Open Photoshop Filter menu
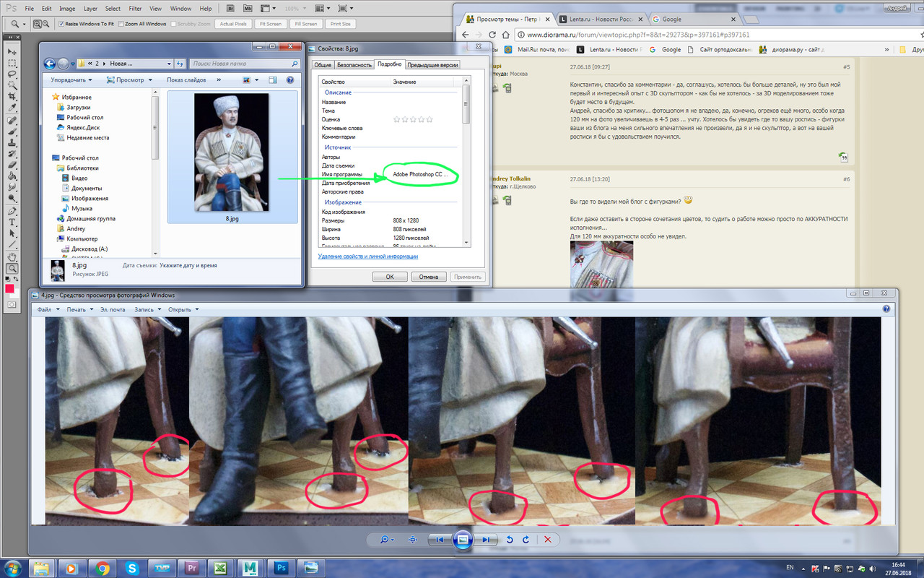The image size is (924, 578). pos(136,9)
